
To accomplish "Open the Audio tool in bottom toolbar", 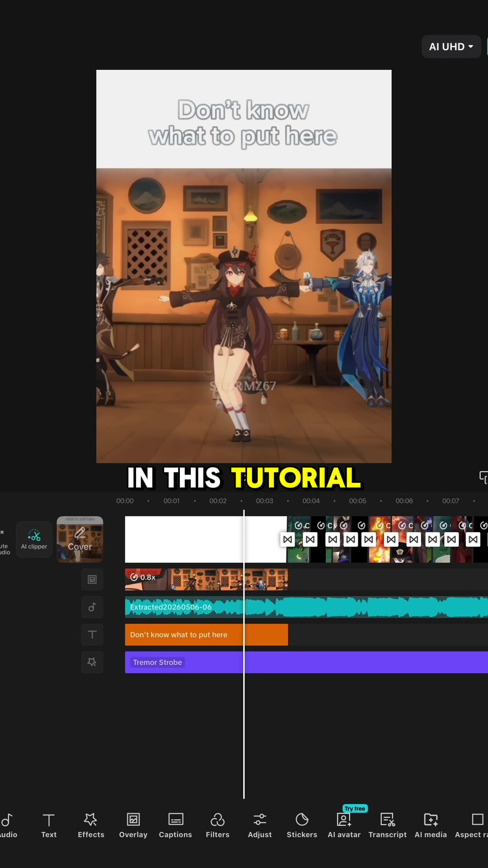I will click(8, 826).
